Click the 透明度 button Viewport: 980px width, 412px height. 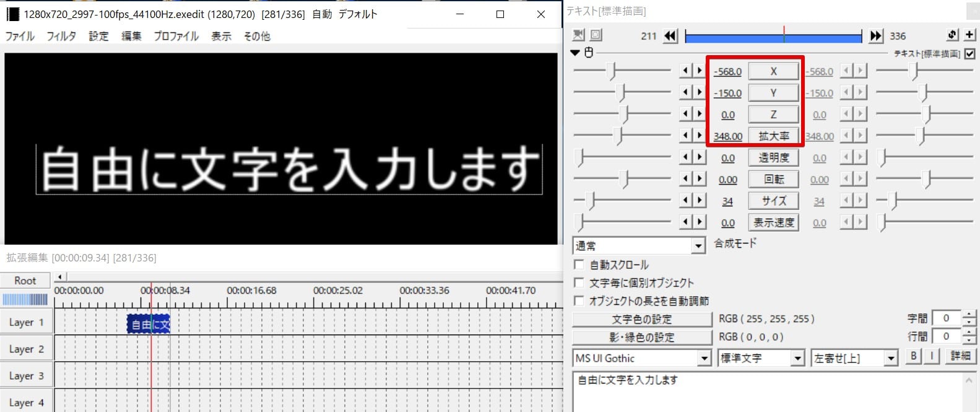coord(773,157)
